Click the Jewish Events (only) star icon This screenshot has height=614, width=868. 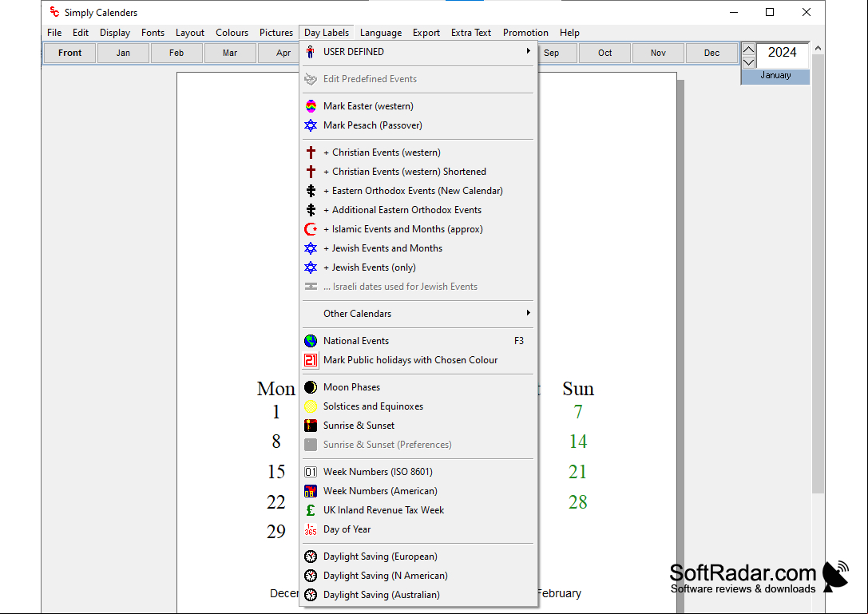[311, 268]
